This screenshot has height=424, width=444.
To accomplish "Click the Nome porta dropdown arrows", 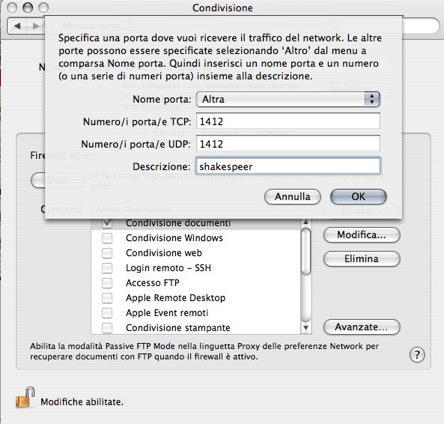I will 372,99.
